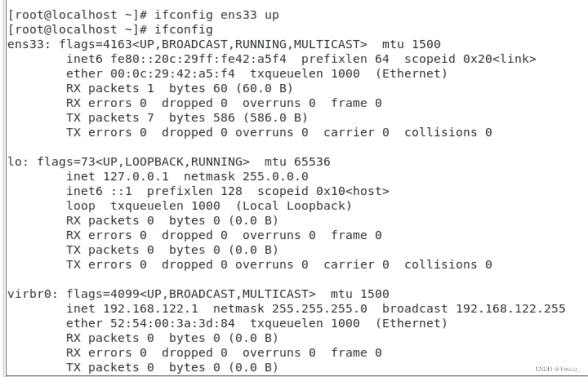Image resolution: width=588 pixels, height=377 pixels.
Task: Click the ens33 interface name
Action: point(26,45)
